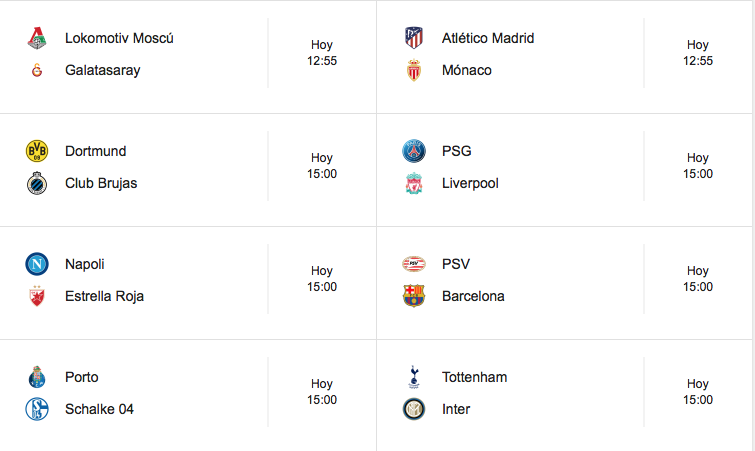
Task: Click the Lokomotiv Moscú club crest
Action: coord(37,39)
